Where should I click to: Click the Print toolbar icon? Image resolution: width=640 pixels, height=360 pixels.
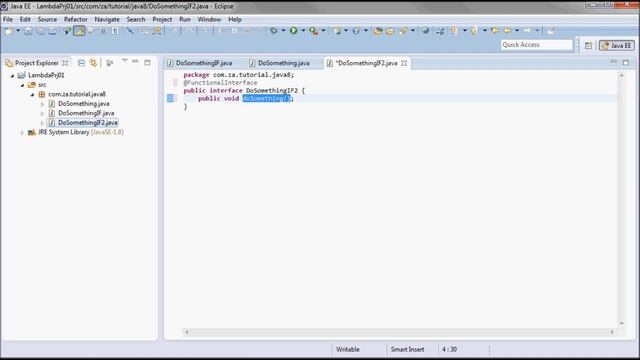(x=53, y=31)
